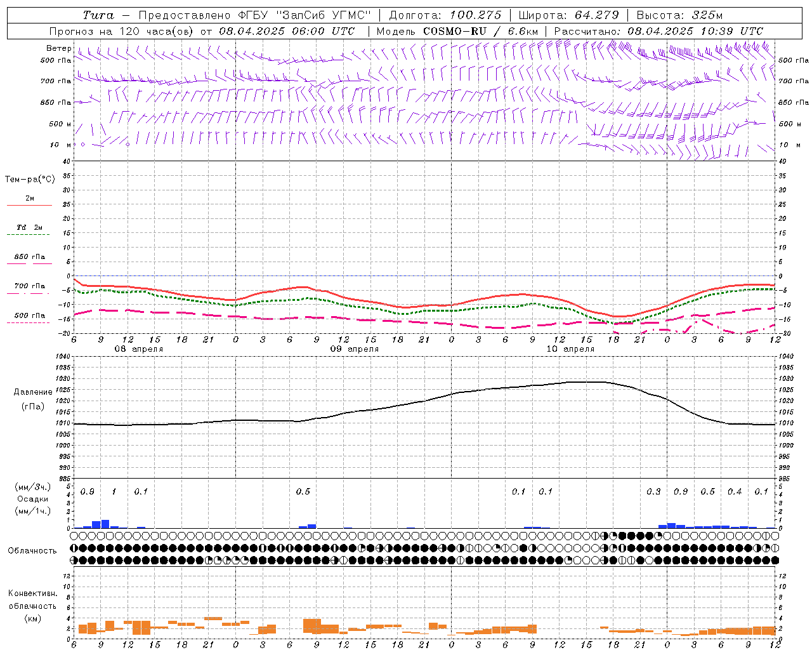Click the "09 апреля" date label
812x650 pixels.
click(355, 349)
